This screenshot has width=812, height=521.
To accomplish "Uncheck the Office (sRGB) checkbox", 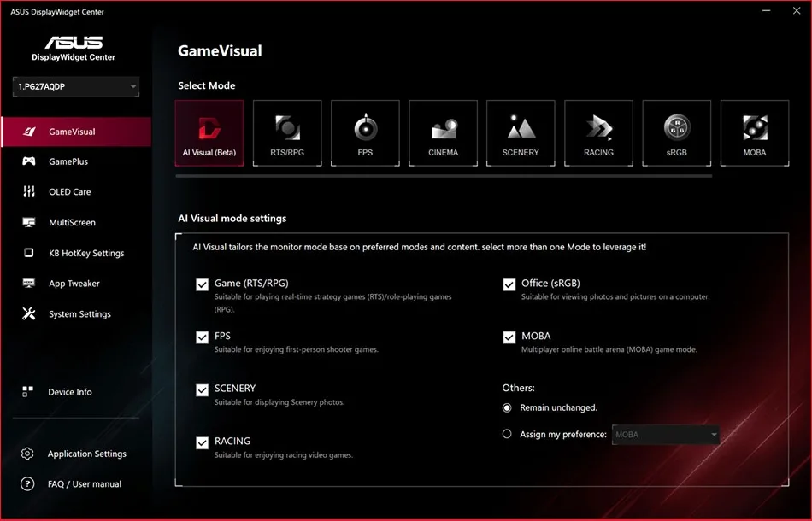I will [509, 284].
